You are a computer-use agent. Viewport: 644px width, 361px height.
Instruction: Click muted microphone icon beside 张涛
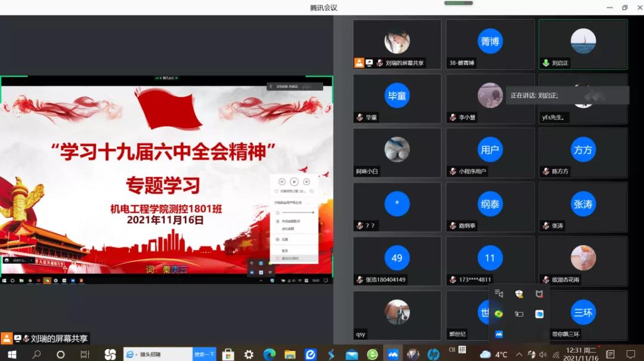pos(545,226)
